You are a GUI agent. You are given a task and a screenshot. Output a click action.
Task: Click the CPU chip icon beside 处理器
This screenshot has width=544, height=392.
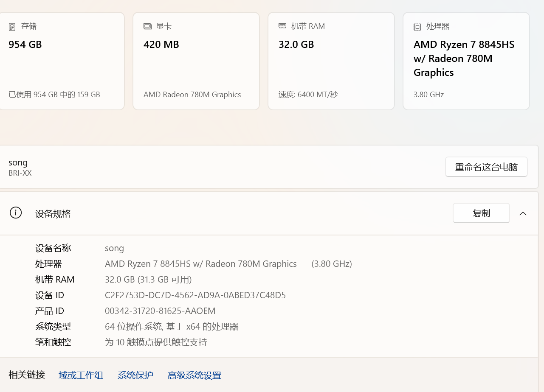click(417, 27)
